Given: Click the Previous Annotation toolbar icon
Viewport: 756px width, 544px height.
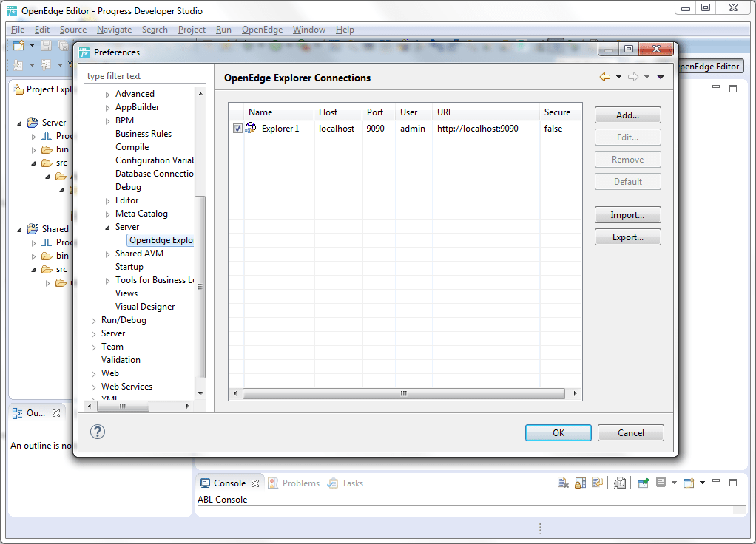Looking at the screenshot, I should click(47, 64).
